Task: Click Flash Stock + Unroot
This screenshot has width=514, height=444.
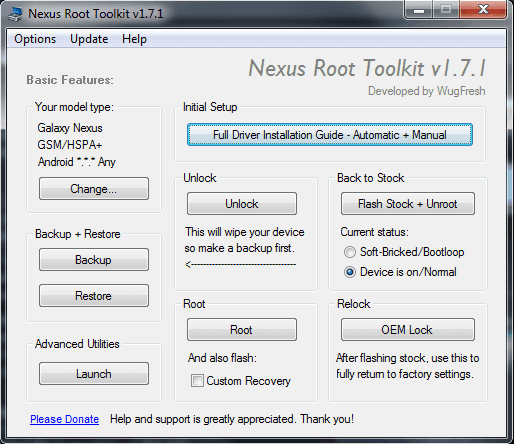Action: 408,203
